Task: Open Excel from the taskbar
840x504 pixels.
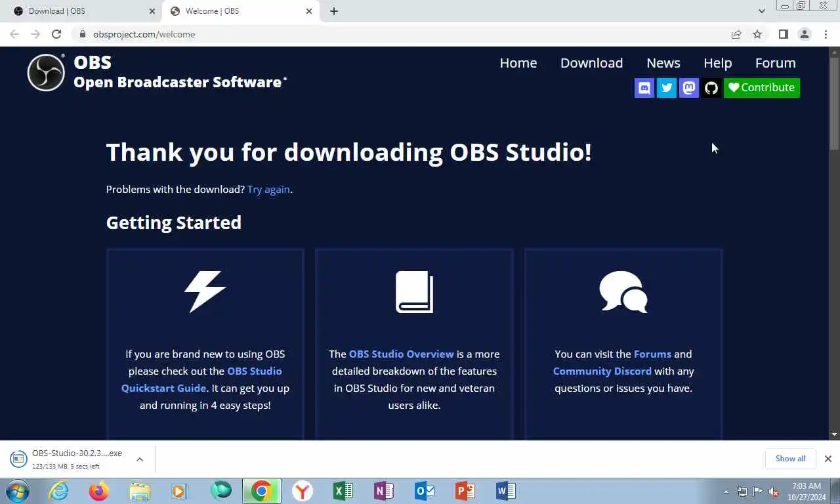Action: tap(343, 491)
